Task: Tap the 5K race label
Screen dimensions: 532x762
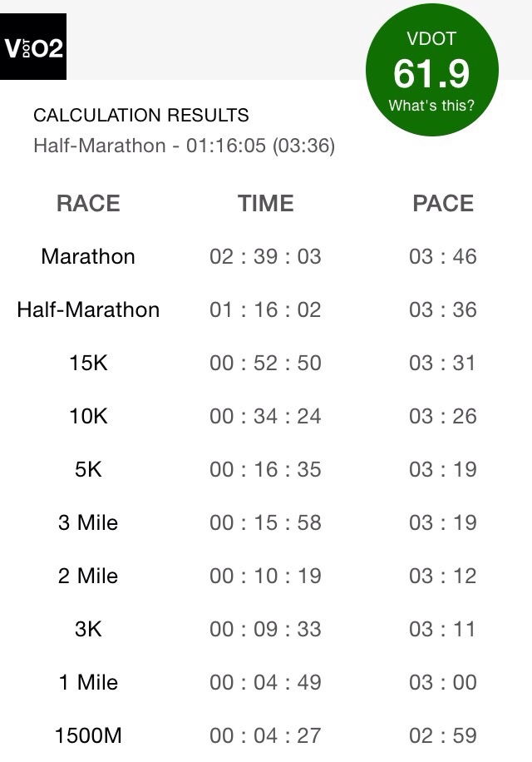Action: (88, 469)
